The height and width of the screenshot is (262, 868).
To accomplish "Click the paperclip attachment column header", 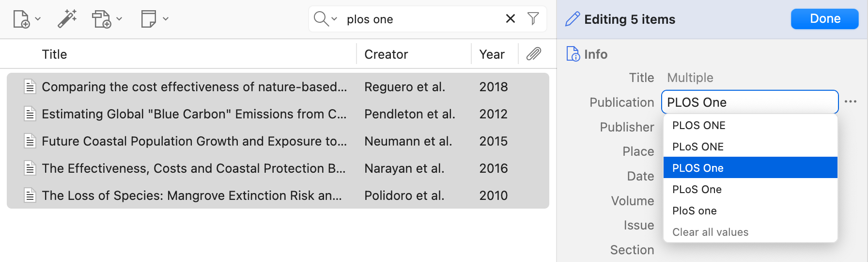I will click(x=533, y=54).
